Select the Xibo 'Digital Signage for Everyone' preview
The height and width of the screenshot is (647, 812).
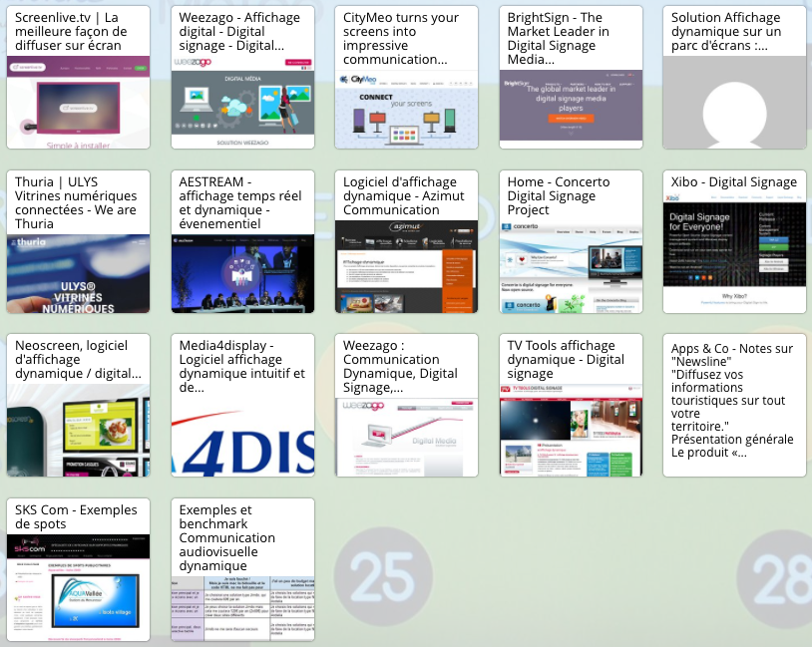pyautogui.click(x=735, y=253)
